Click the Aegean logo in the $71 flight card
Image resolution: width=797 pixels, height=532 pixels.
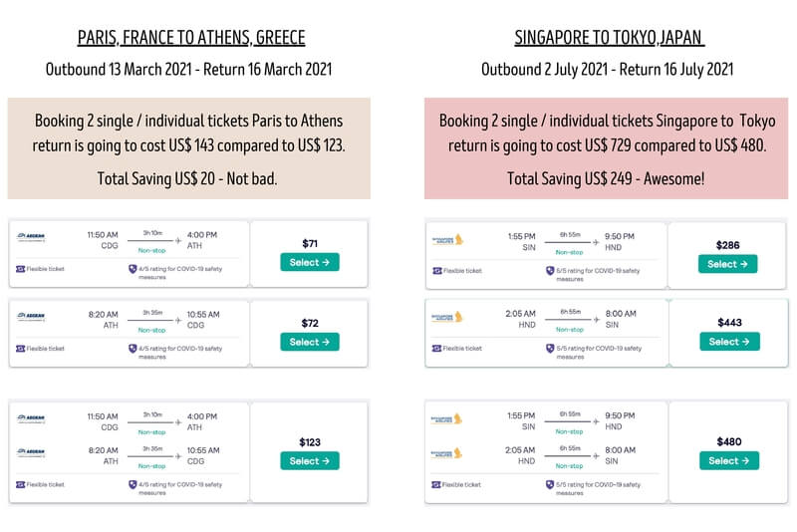click(x=31, y=236)
